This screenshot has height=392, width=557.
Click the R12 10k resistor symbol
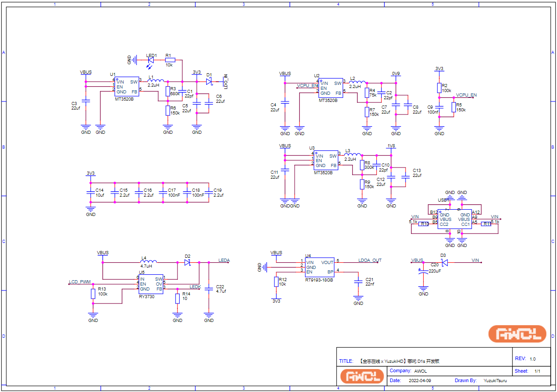276,282
